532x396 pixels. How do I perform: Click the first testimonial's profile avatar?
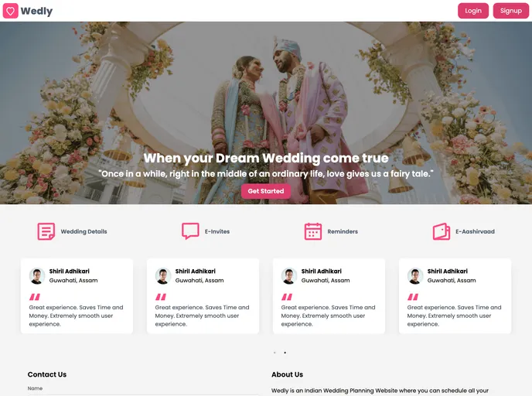[x=37, y=276]
